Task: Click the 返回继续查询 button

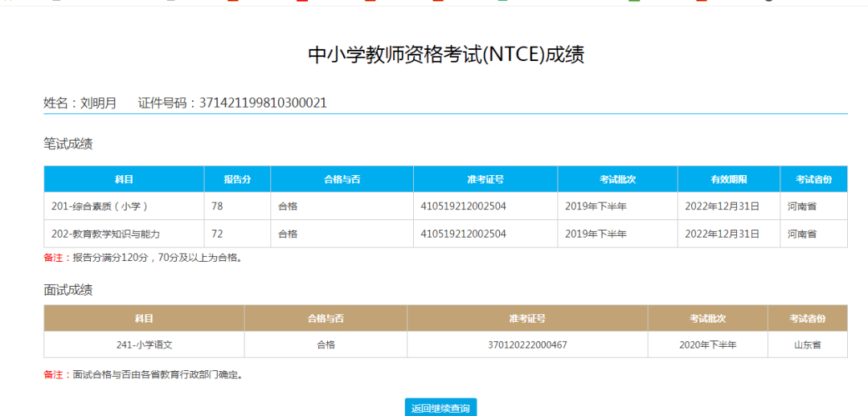Action: (x=440, y=408)
